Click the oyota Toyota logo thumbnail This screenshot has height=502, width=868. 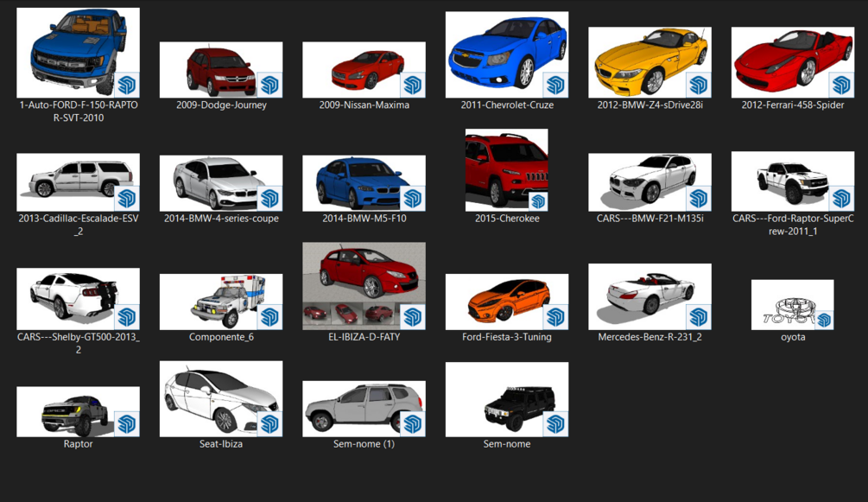tap(793, 305)
